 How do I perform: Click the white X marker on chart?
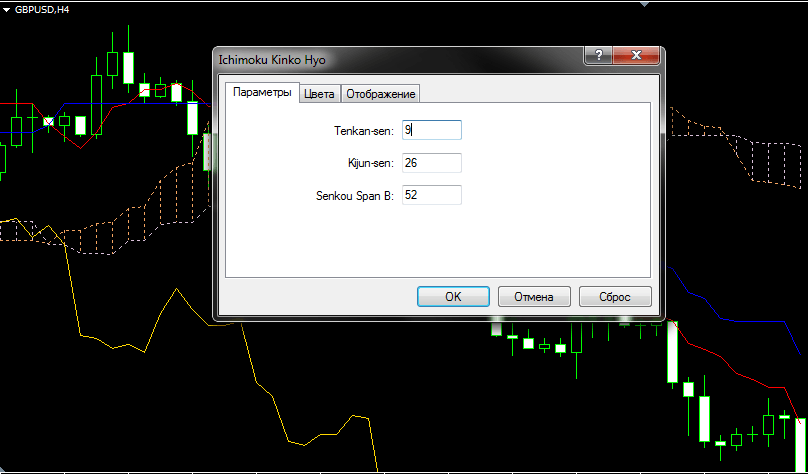click(x=48, y=121)
